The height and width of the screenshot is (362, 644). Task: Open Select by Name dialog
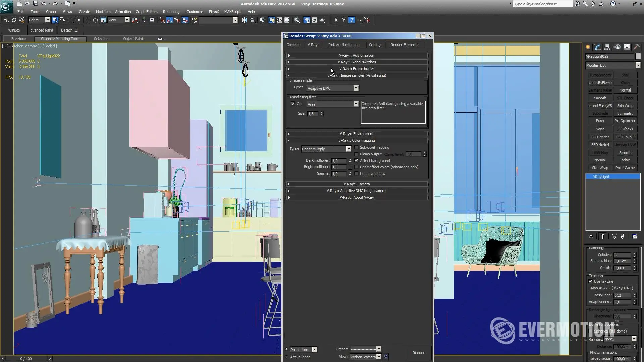click(x=62, y=20)
